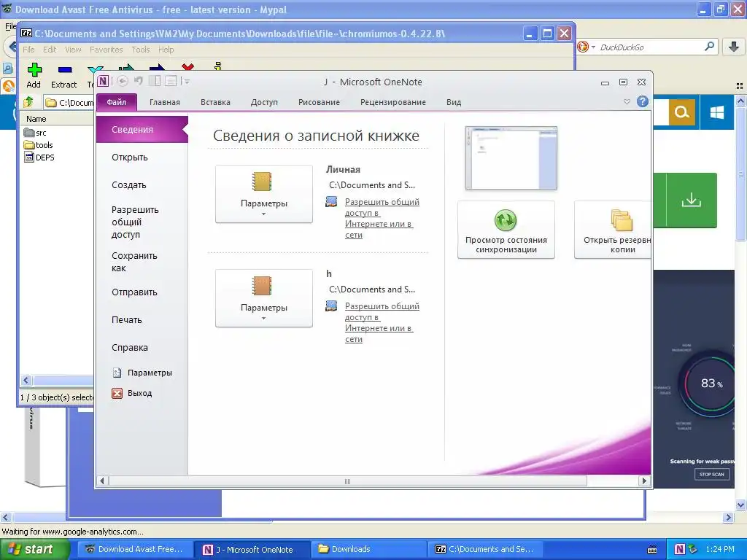Click the orange search icon on the webpage
The height and width of the screenshot is (560, 747).
tap(682, 112)
